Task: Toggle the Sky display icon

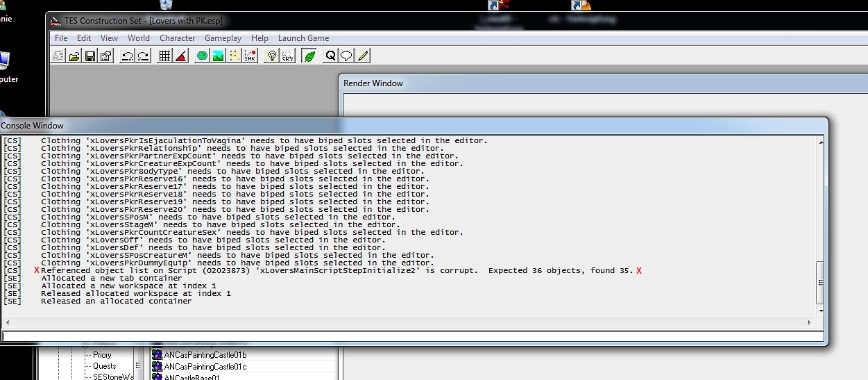Action: click(288, 56)
